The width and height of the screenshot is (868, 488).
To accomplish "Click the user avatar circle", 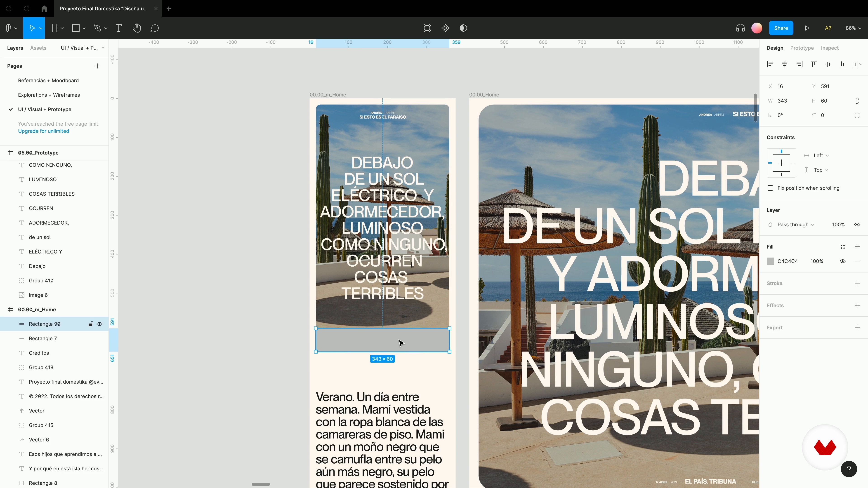I will point(757,28).
